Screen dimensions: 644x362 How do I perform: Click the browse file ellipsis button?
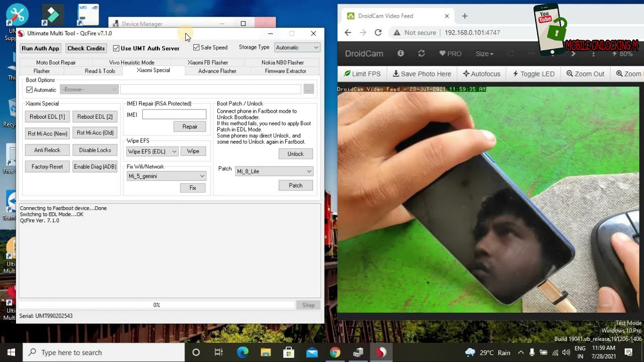[x=308, y=89]
